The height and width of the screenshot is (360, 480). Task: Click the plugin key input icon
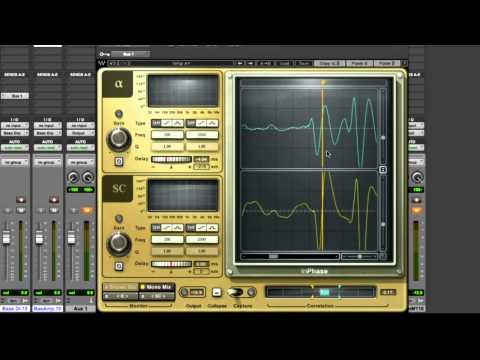tap(104, 54)
